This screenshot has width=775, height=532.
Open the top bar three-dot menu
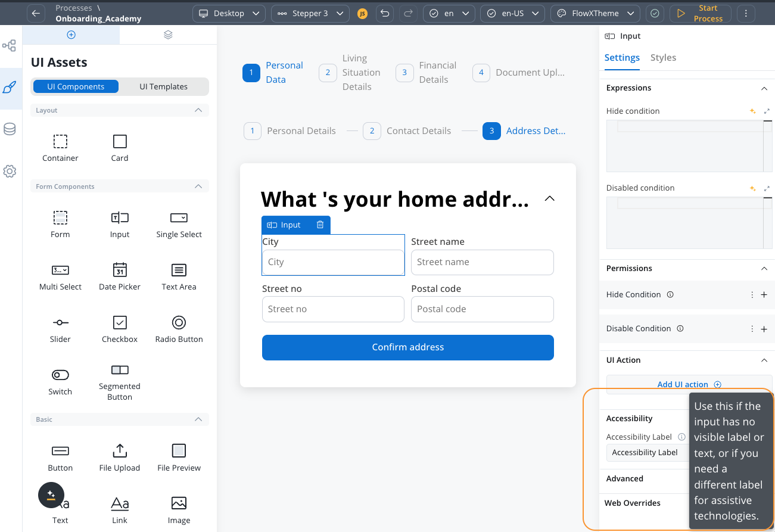pyautogui.click(x=746, y=13)
